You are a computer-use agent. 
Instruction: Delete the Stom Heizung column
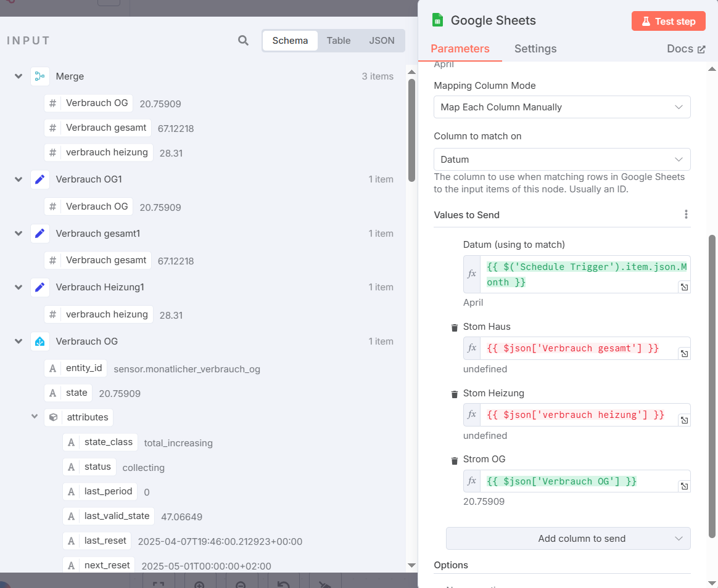click(x=454, y=394)
